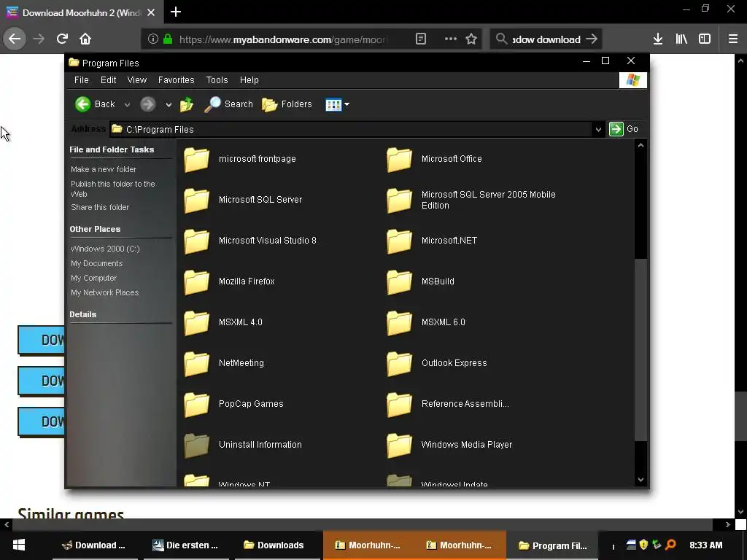747x560 pixels.
Task: Toggle reader view icon in address bar
Action: click(x=421, y=39)
